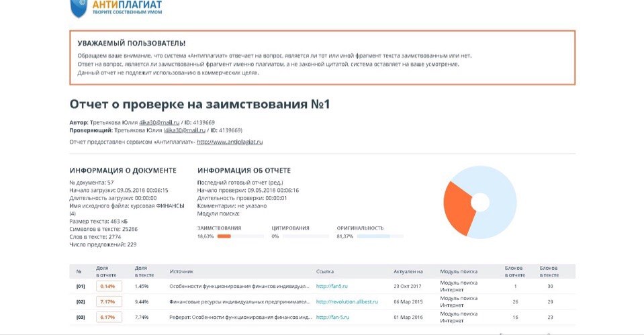Click date 06 Мар 2015

(x=408, y=301)
